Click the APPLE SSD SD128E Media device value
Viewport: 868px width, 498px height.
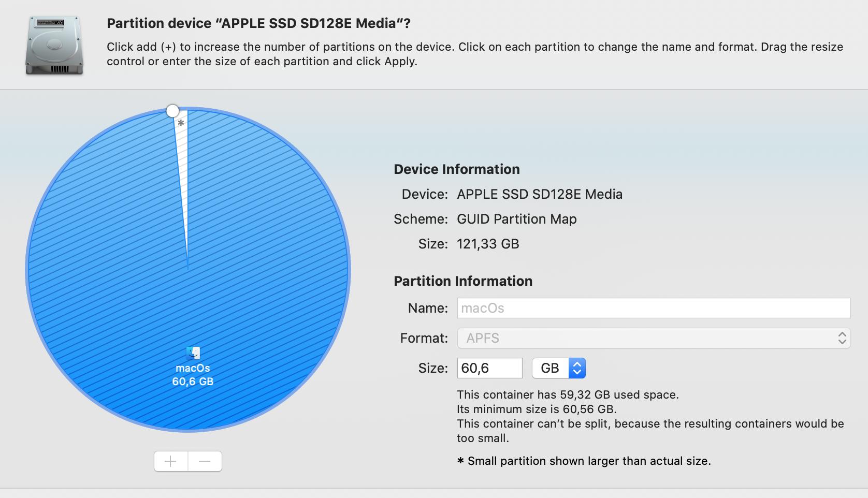click(x=540, y=194)
